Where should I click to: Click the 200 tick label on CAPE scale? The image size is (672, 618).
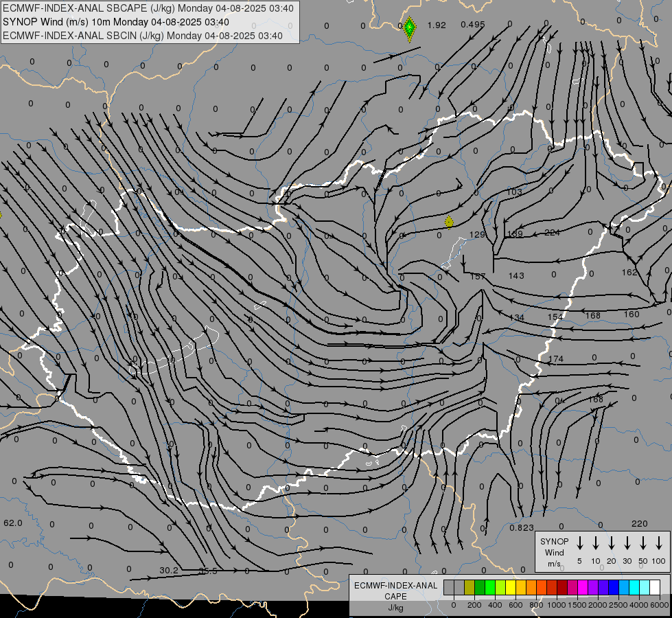(x=474, y=605)
